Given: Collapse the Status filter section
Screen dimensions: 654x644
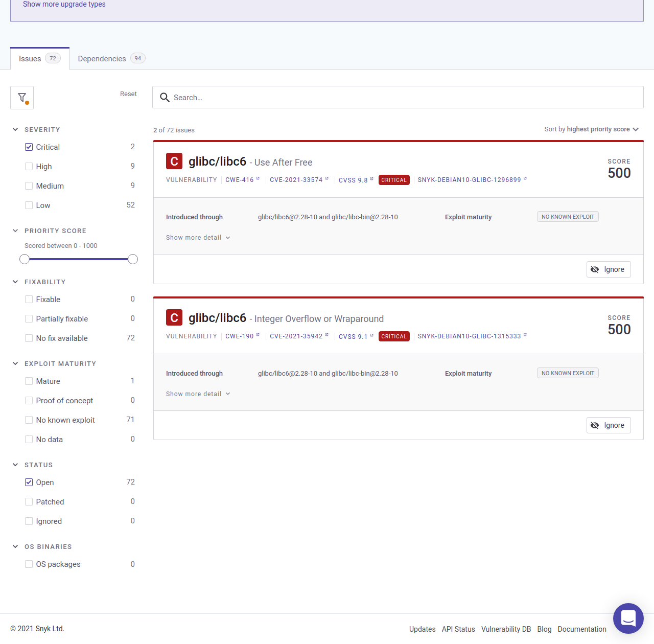Looking at the screenshot, I should click(15, 465).
